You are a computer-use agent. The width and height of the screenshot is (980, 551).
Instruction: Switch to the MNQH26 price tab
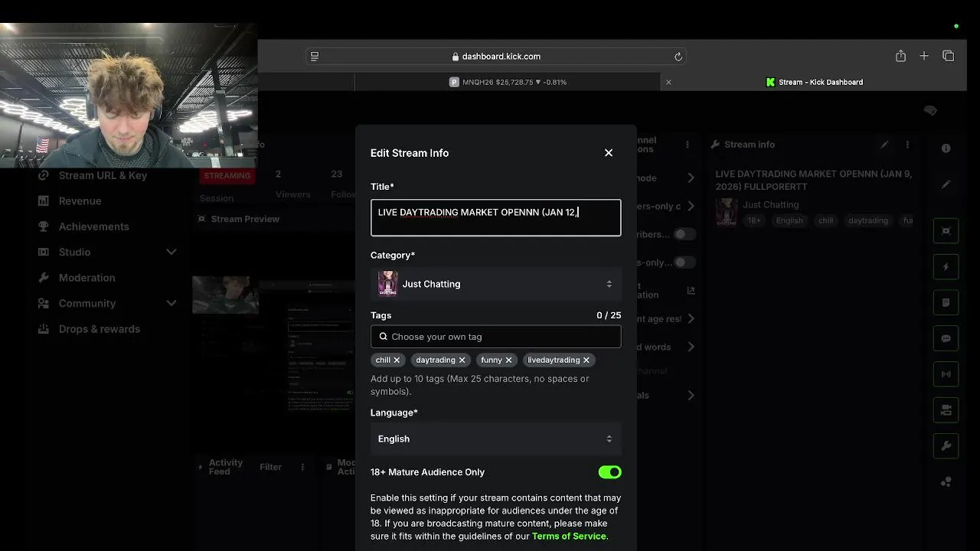(x=508, y=82)
